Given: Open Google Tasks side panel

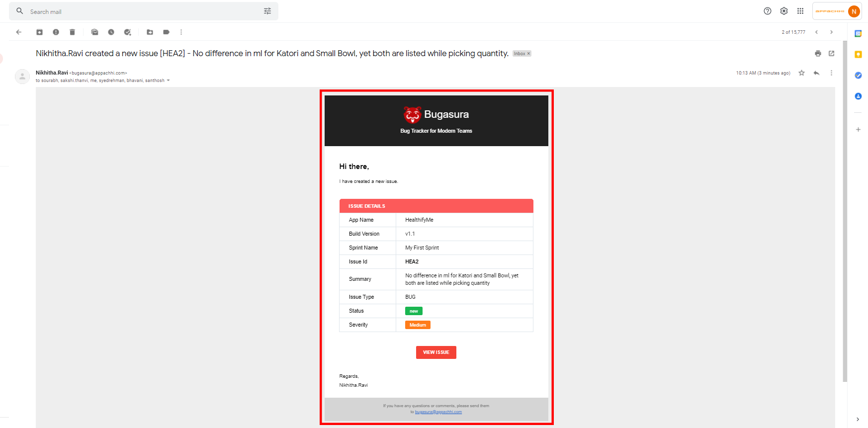Looking at the screenshot, I should pyautogui.click(x=858, y=76).
